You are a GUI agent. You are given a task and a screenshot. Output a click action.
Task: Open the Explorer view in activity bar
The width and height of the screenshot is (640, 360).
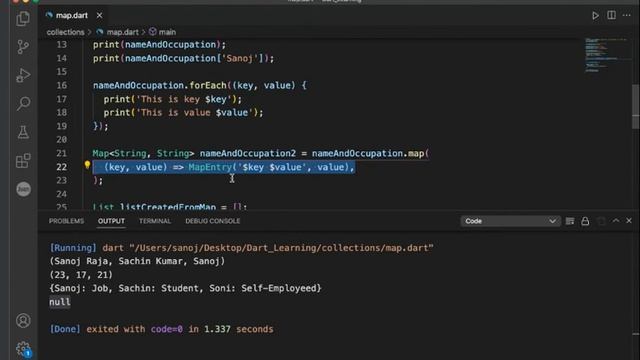pyautogui.click(x=23, y=18)
